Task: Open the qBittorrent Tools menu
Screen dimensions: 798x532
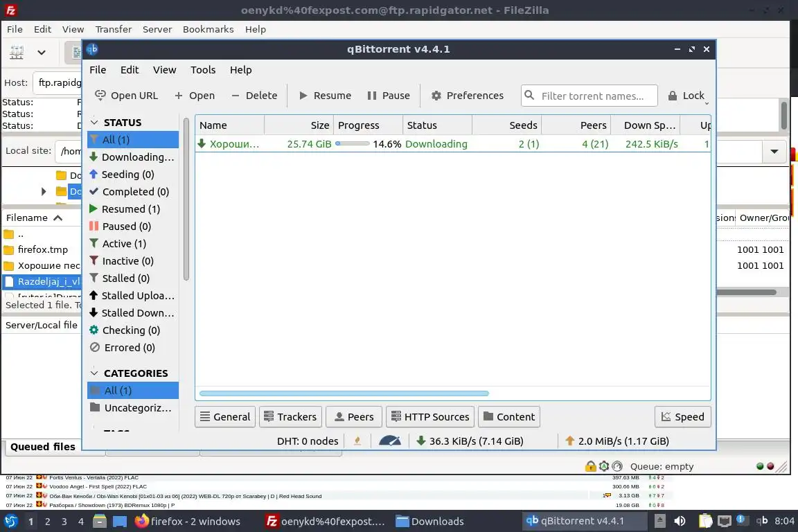Action: (x=203, y=70)
